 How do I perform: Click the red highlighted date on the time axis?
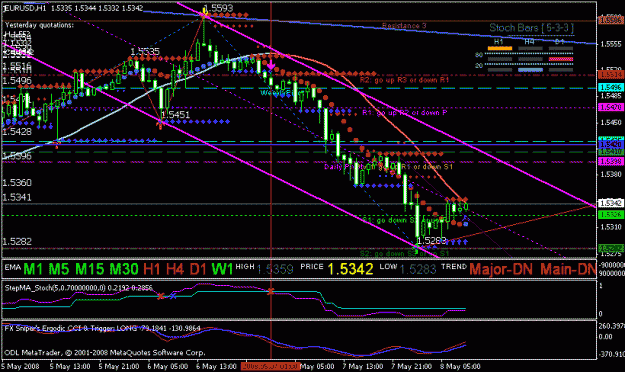point(270,366)
